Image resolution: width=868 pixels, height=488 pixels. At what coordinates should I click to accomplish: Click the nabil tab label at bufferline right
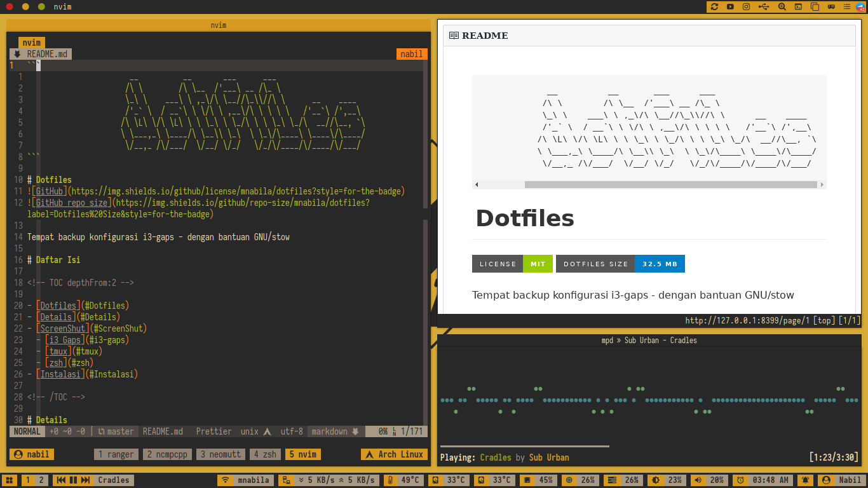tap(412, 54)
